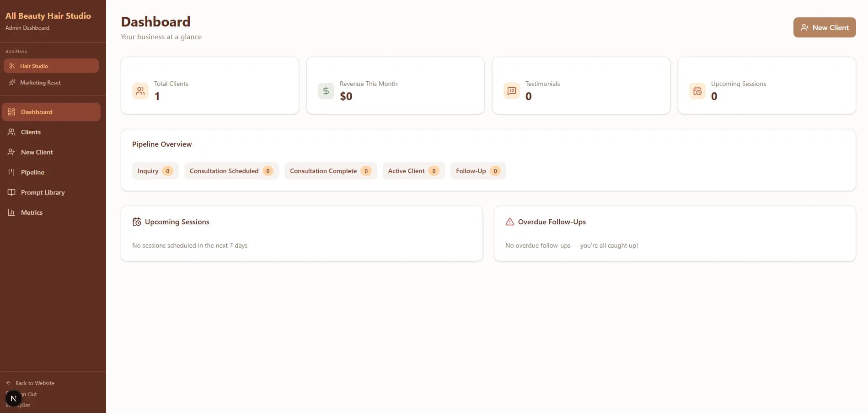Choose the Follow-Up pipeline stage chip

(477, 171)
